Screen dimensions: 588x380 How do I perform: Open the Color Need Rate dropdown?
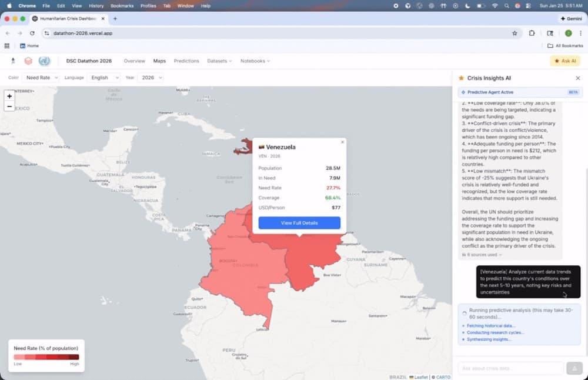click(41, 78)
